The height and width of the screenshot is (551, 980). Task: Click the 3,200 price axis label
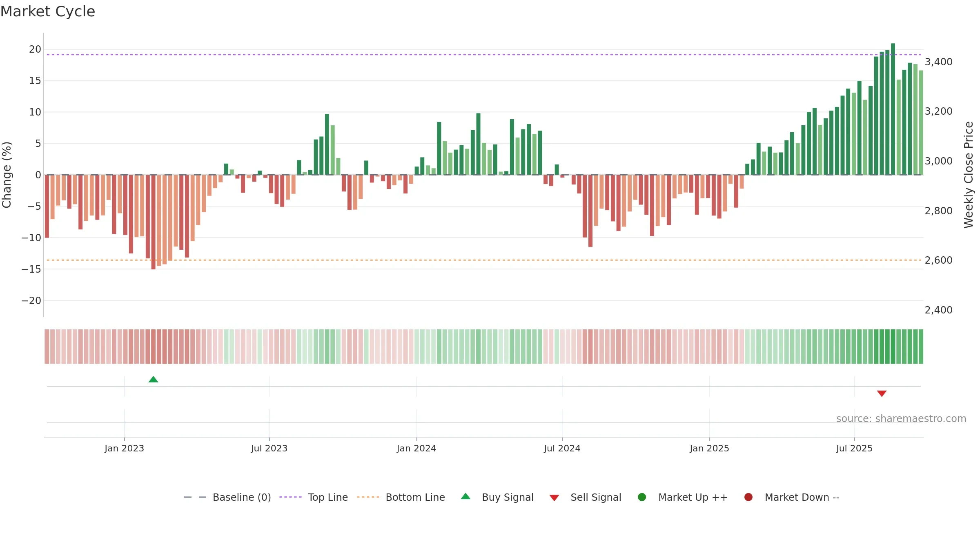(x=938, y=111)
